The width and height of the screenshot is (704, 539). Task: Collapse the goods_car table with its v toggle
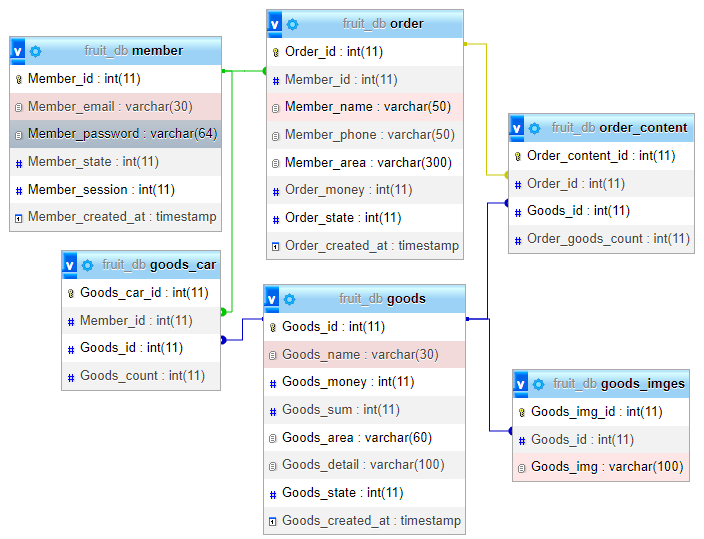pyautogui.click(x=70, y=265)
